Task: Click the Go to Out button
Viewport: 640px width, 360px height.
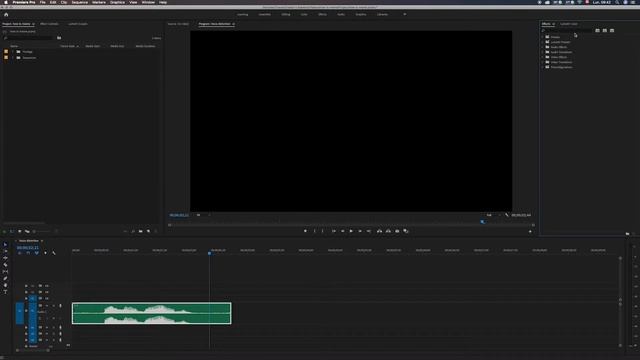Action: pyautogui.click(x=369, y=231)
